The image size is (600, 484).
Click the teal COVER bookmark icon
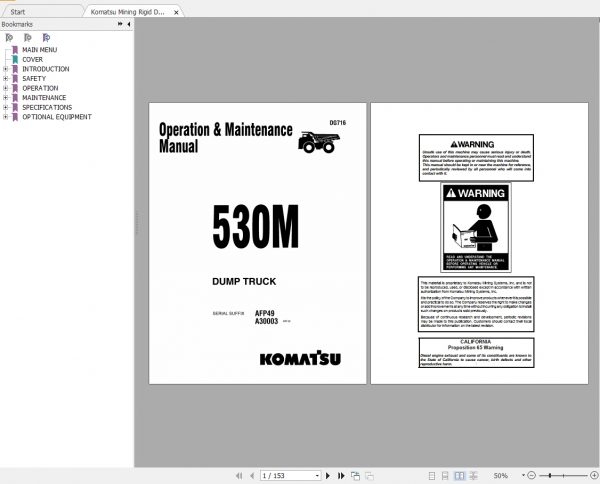15,59
